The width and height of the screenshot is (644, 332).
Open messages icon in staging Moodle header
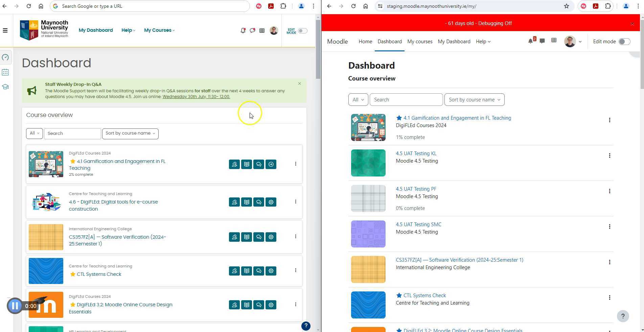point(542,41)
